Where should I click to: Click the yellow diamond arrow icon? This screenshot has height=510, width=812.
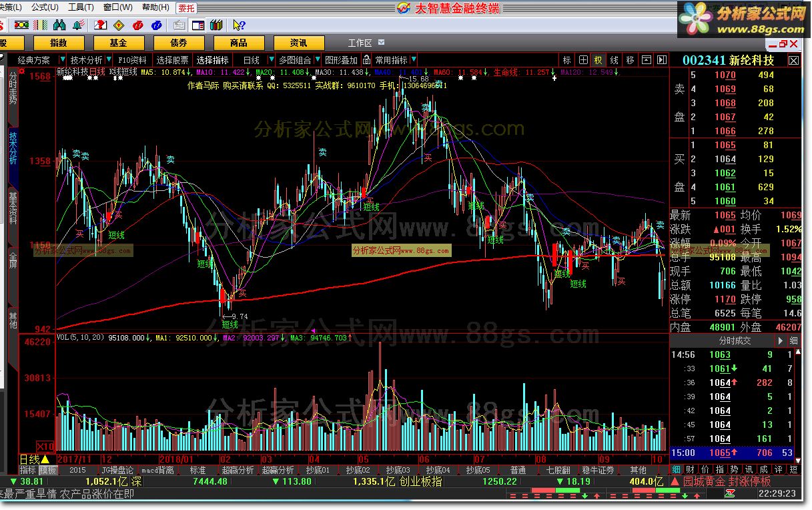119,25
